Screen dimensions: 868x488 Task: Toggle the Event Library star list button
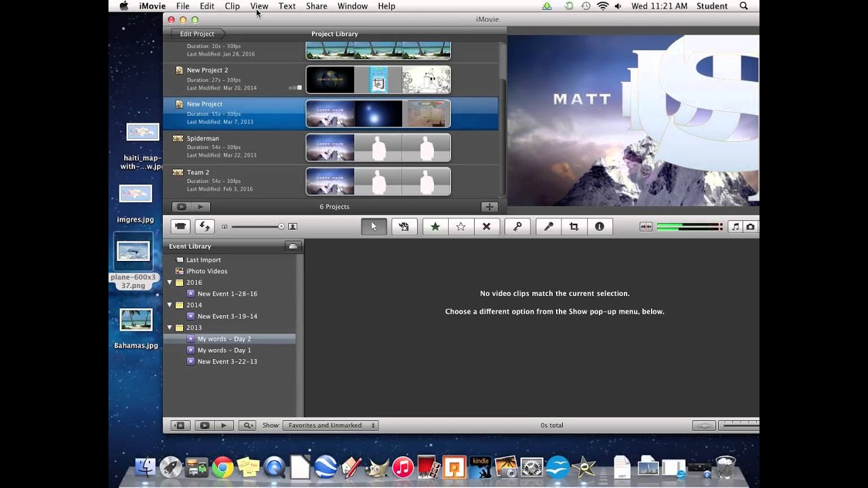point(180,426)
